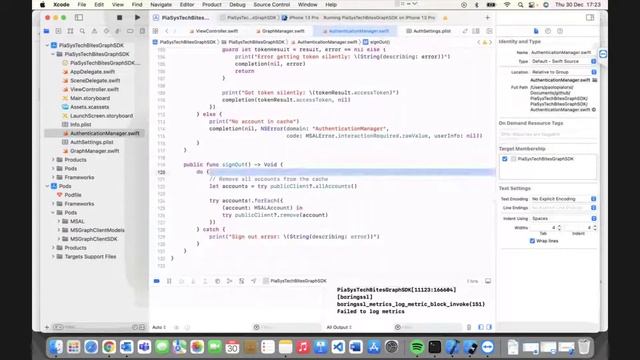Viewport: 640px width, 360px height.
Task: Open Debug Memory Graph icon in debug bar
Action: [x=229, y=281]
